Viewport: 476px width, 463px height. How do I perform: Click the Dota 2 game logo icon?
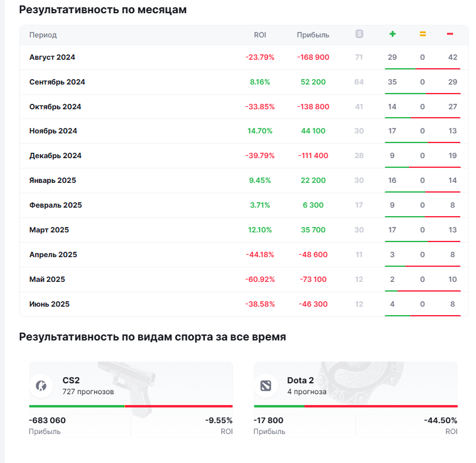coord(266,385)
